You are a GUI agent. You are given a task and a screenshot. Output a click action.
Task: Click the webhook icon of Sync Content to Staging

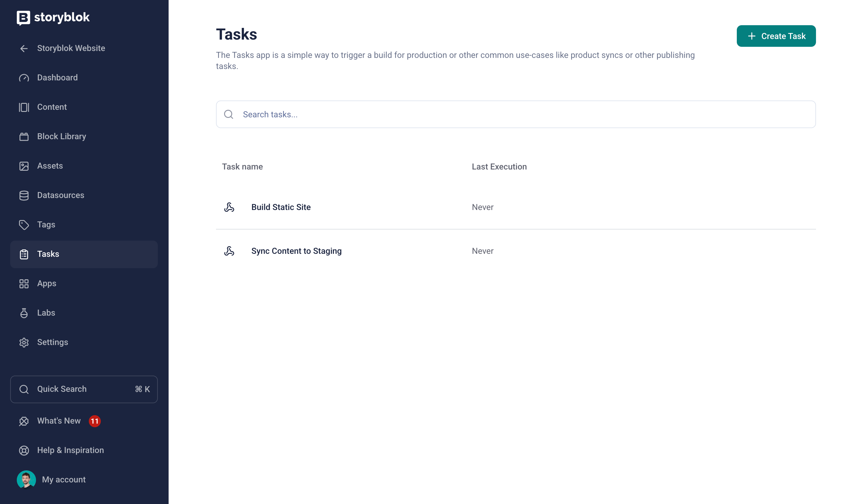coord(229,251)
